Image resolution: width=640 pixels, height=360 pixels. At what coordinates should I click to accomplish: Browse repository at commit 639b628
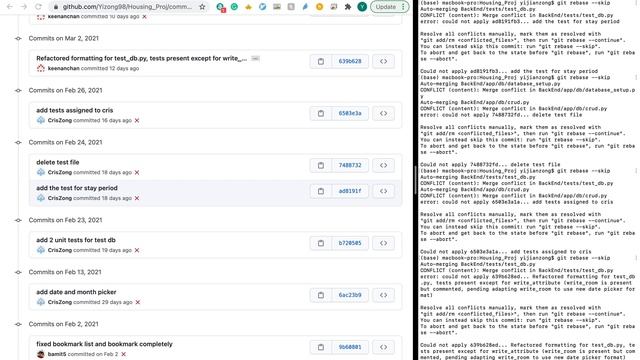click(x=383, y=61)
